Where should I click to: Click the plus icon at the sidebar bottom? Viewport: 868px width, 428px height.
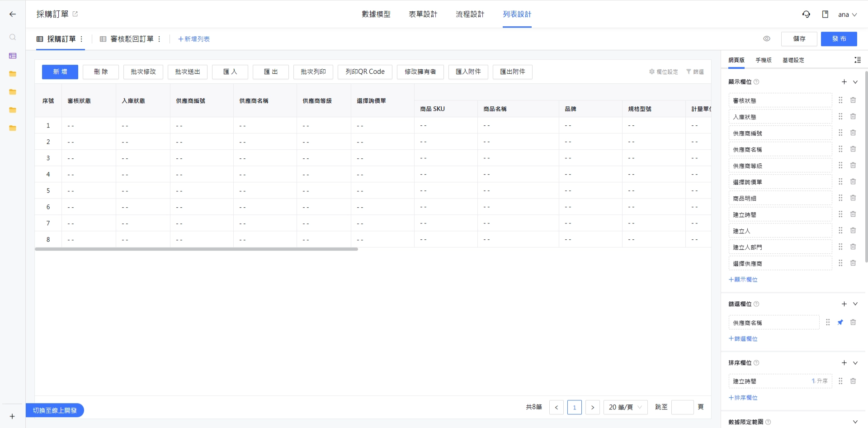coord(12,416)
